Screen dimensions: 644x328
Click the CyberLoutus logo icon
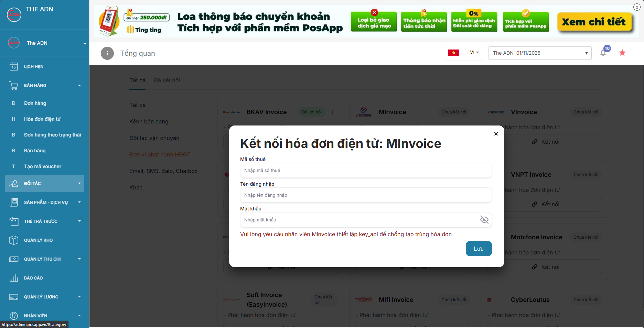point(489,300)
